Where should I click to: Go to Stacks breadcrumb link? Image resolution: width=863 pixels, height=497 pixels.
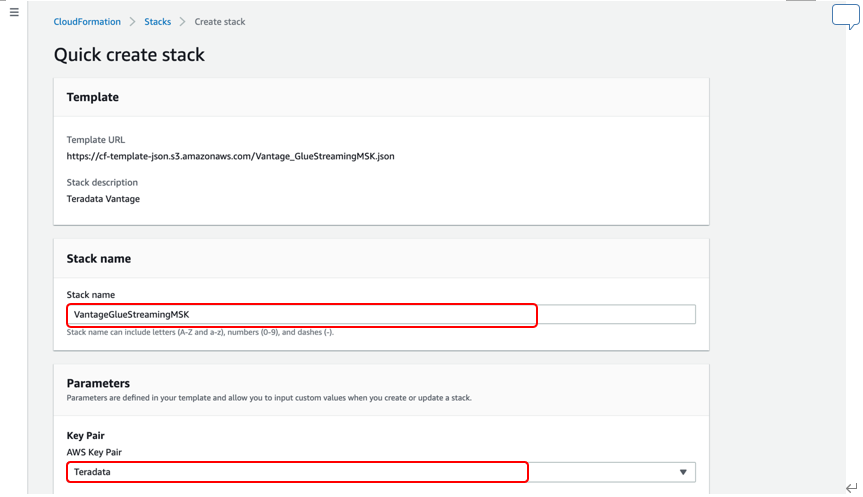157,21
